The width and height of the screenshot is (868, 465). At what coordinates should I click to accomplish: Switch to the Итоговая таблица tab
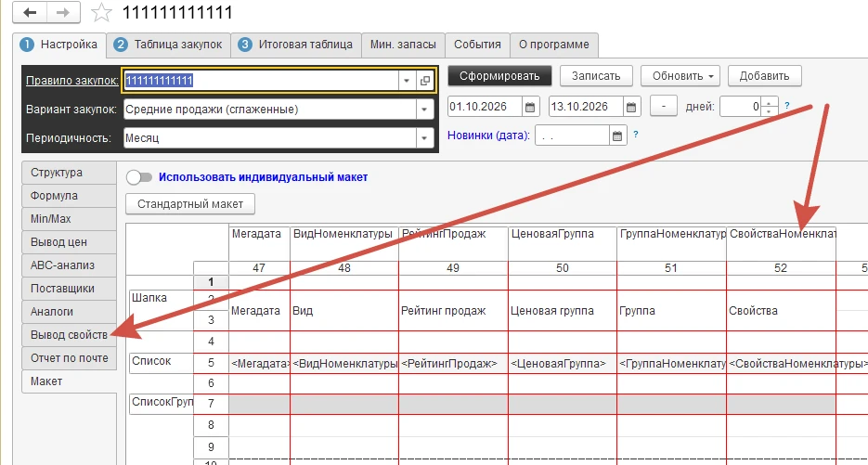coord(295,45)
